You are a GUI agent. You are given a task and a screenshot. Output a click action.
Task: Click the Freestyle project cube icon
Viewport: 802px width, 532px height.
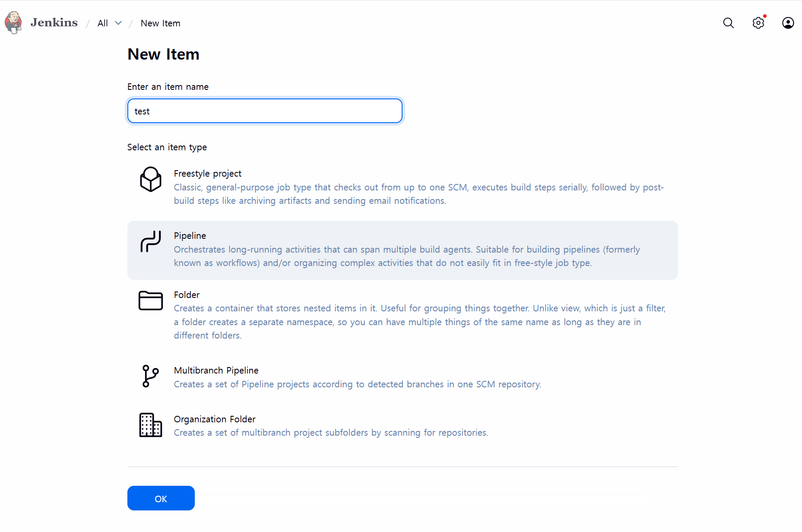151,179
